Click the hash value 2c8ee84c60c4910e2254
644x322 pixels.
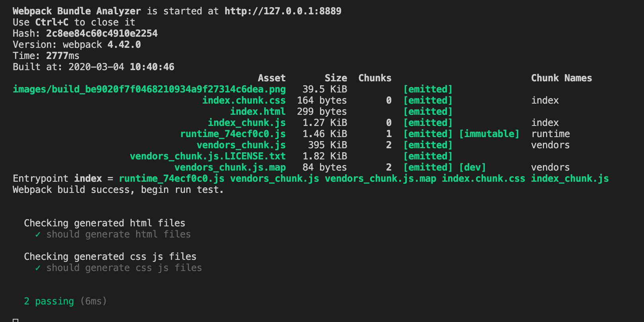[101, 33]
